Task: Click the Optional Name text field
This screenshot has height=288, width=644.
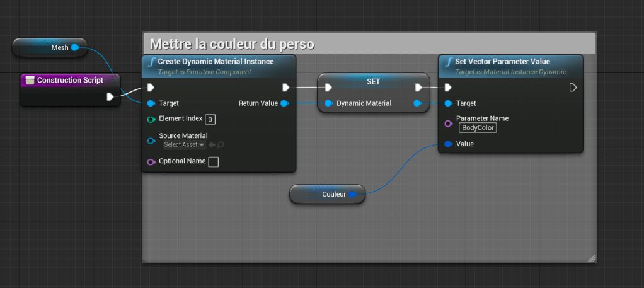Action: tap(214, 162)
